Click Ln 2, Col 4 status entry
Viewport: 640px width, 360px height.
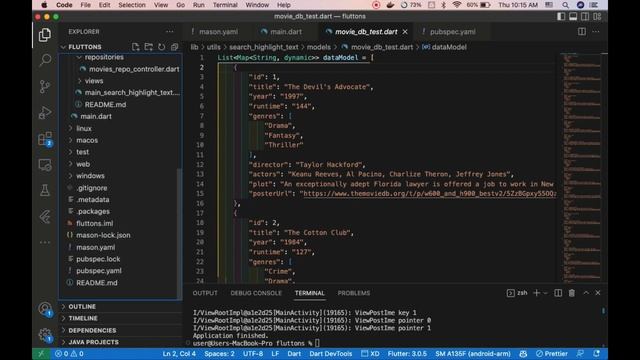click(179, 353)
